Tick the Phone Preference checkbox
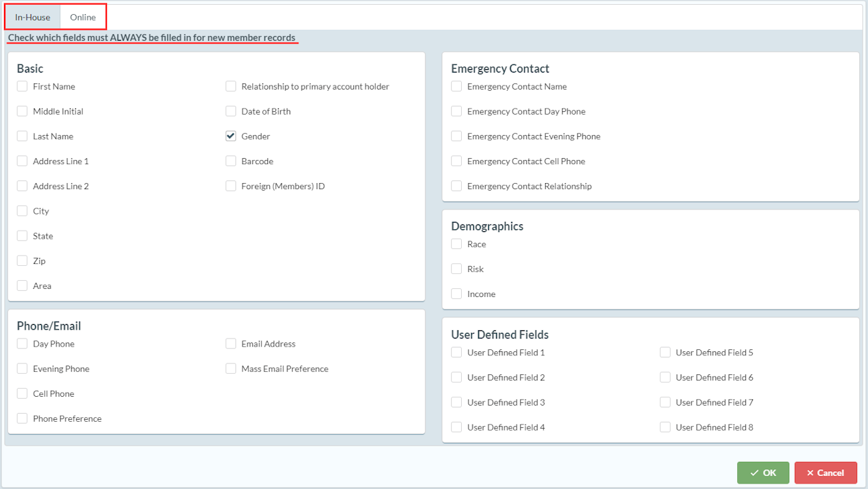The width and height of the screenshot is (868, 489). (x=22, y=418)
